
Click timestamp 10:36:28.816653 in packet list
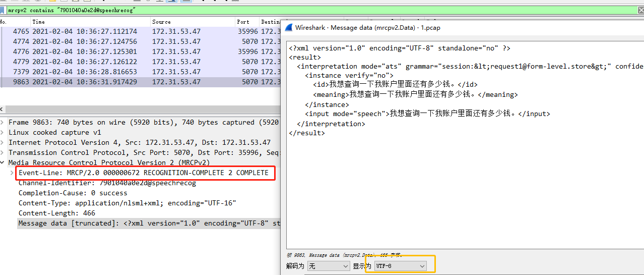click(85, 72)
